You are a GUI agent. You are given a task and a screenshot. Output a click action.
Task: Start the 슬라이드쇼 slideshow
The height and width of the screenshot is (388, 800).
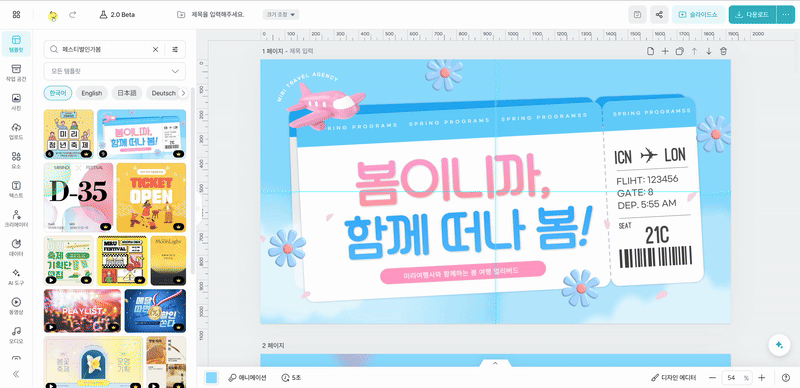[698, 15]
